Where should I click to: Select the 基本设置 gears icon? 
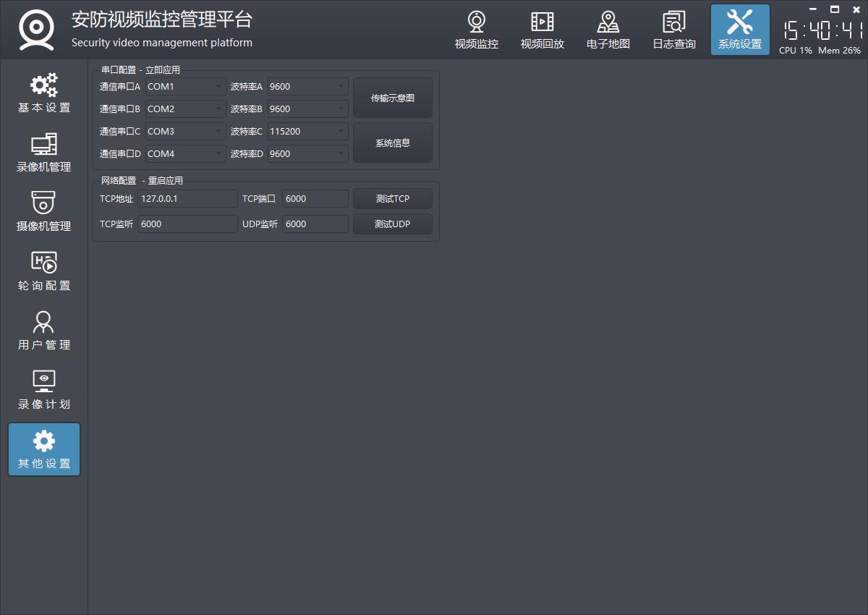(44, 85)
